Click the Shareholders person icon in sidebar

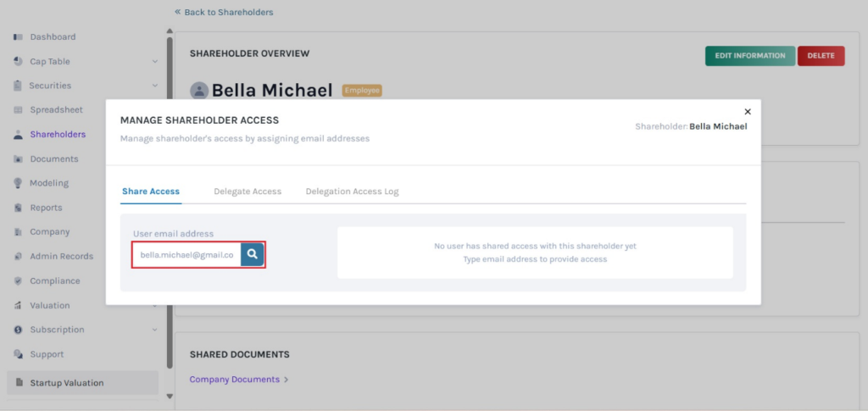[18, 135]
